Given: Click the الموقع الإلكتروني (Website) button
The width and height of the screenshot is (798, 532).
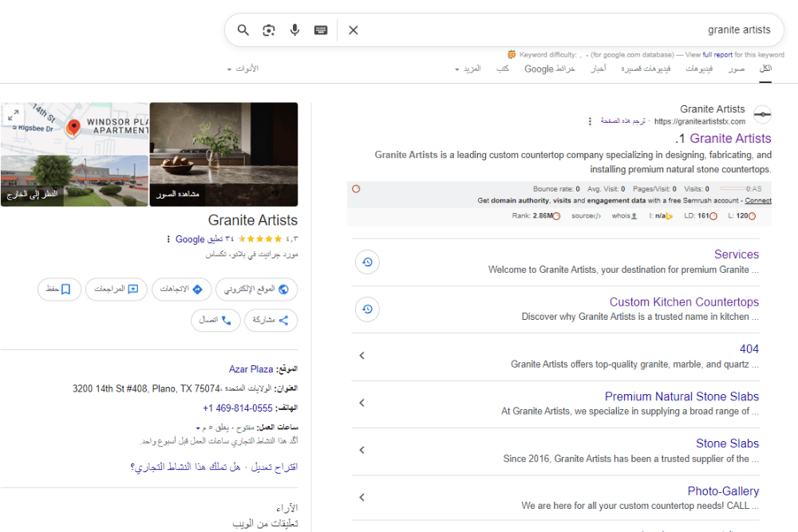Looking at the screenshot, I should [x=256, y=290].
